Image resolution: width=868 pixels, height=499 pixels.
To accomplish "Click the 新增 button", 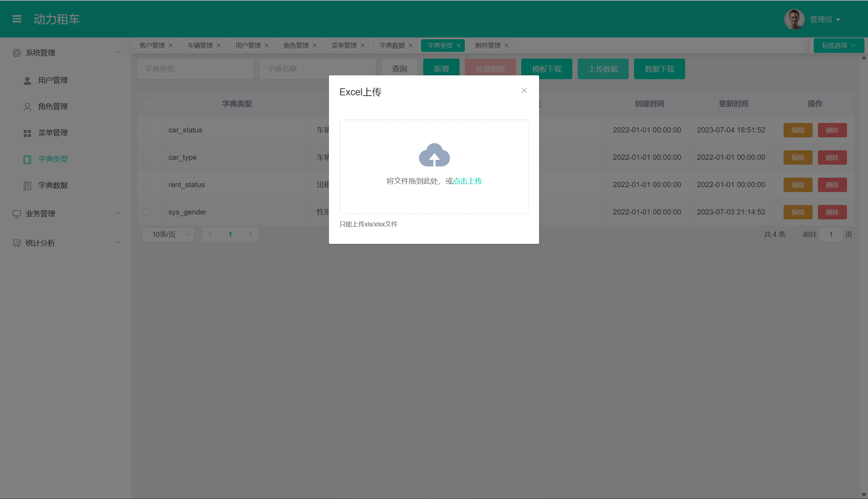I will [x=441, y=69].
